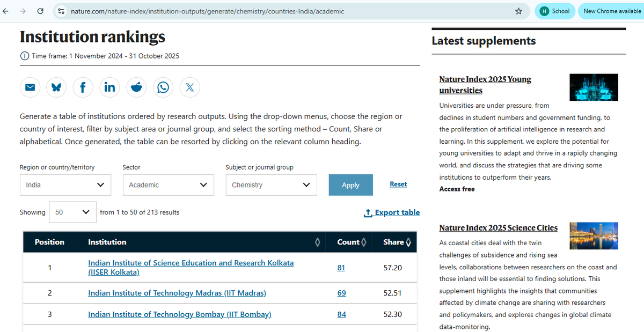Click count 81 for IISER Kolkata
644x332 pixels.
(341, 267)
